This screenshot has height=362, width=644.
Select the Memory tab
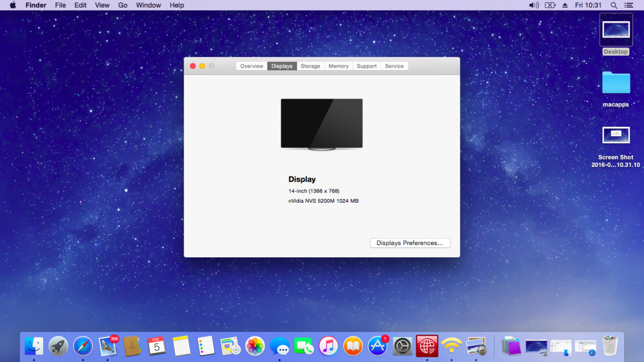pyautogui.click(x=339, y=66)
